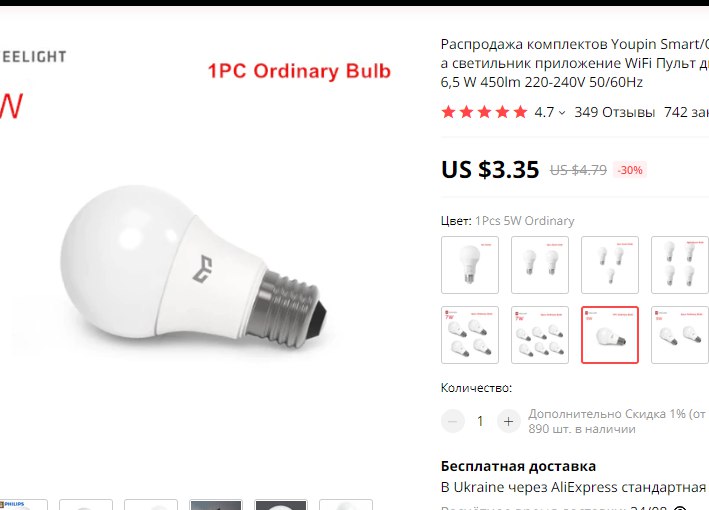Select the 7W six ordinary bulbs variant
Screen dimensions: 709x510
coord(540,335)
